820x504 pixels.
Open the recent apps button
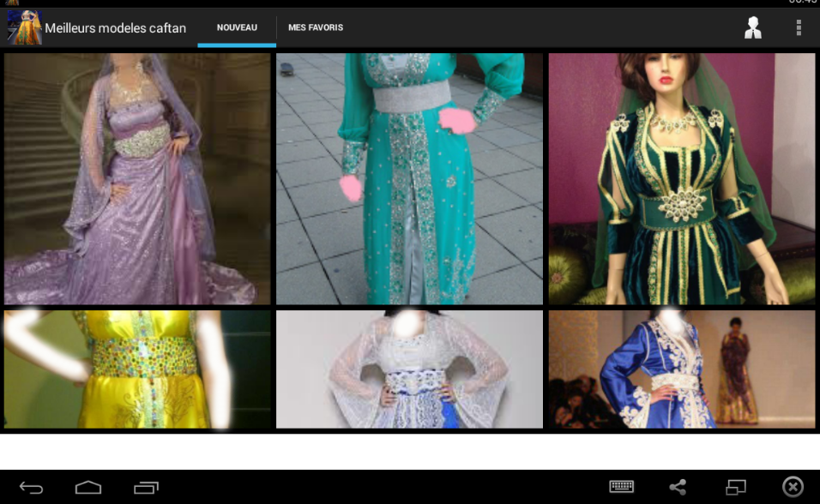(x=146, y=488)
